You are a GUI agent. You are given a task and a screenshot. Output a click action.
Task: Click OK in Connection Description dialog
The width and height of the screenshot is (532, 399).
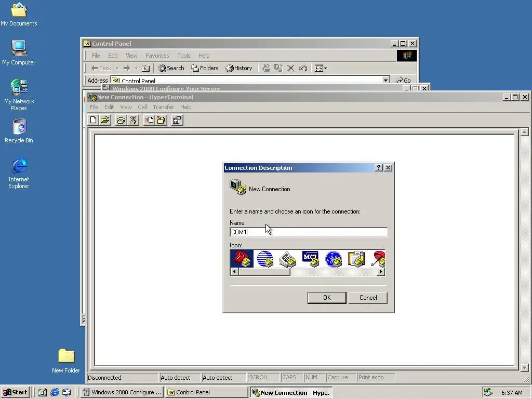327,298
